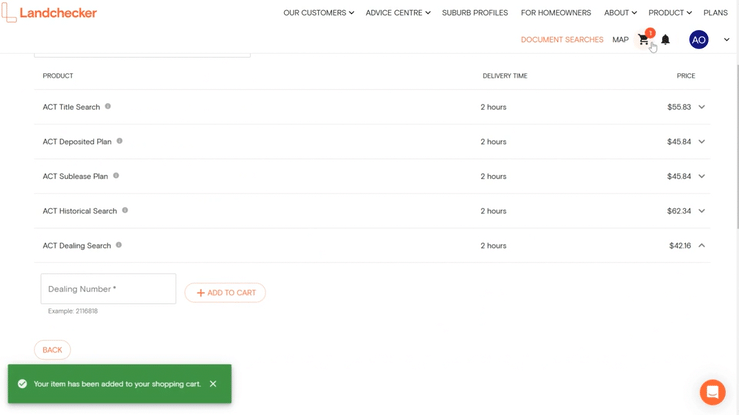Image resolution: width=739 pixels, height=415 pixels.
Task: Click Add to Cart button
Action: (225, 293)
